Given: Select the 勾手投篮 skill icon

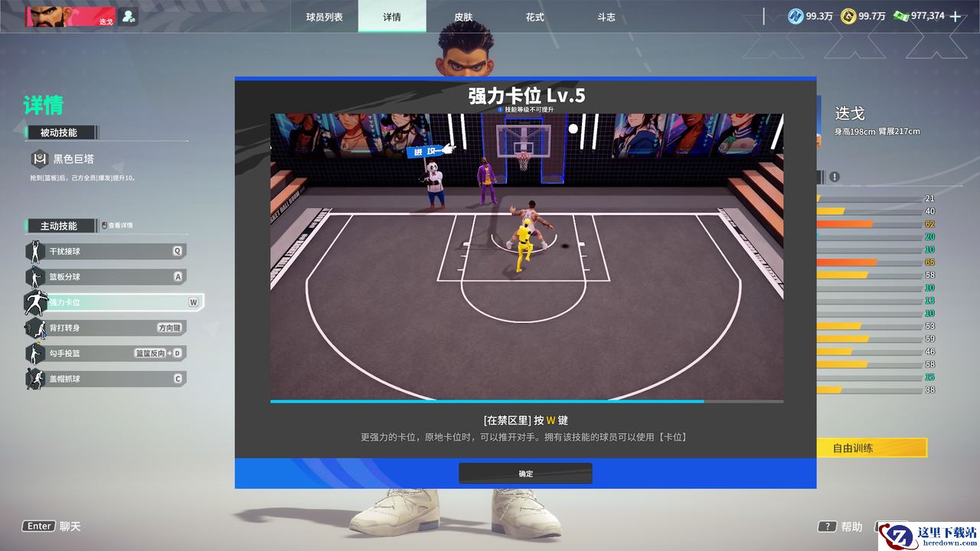Looking at the screenshot, I should (35, 354).
